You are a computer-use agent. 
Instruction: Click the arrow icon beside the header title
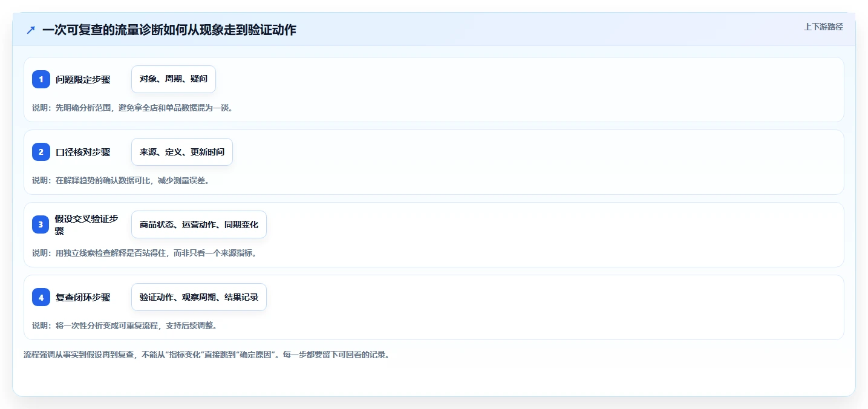tap(31, 30)
